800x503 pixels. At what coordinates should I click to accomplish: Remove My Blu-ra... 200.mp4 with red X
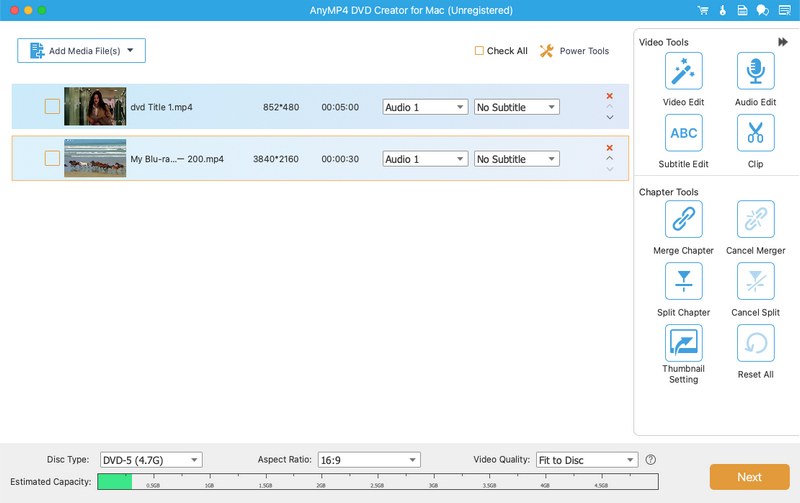click(x=609, y=148)
